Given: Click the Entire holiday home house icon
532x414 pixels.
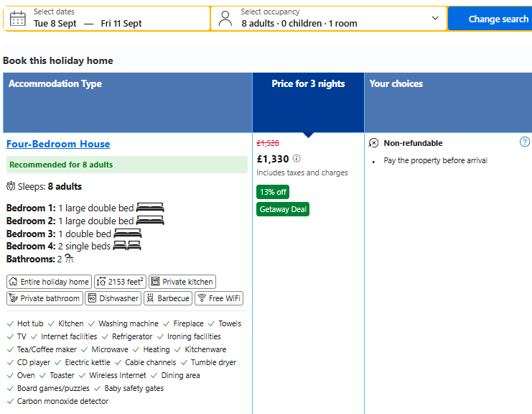Looking at the screenshot, I should pyautogui.click(x=13, y=282).
